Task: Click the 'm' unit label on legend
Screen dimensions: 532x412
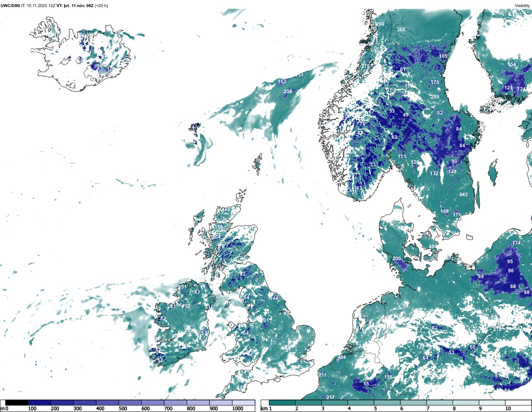Action: pos(2,409)
